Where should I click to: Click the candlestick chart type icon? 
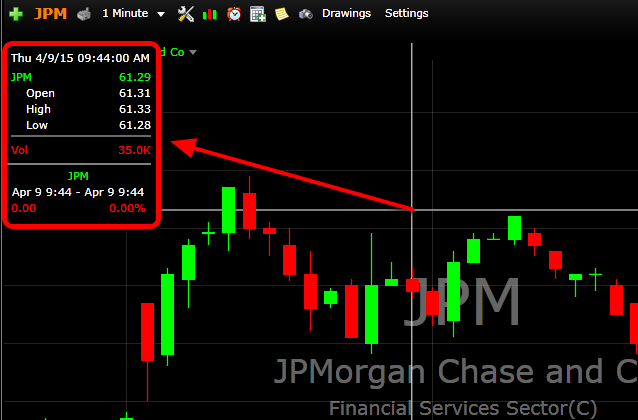pos(210,15)
